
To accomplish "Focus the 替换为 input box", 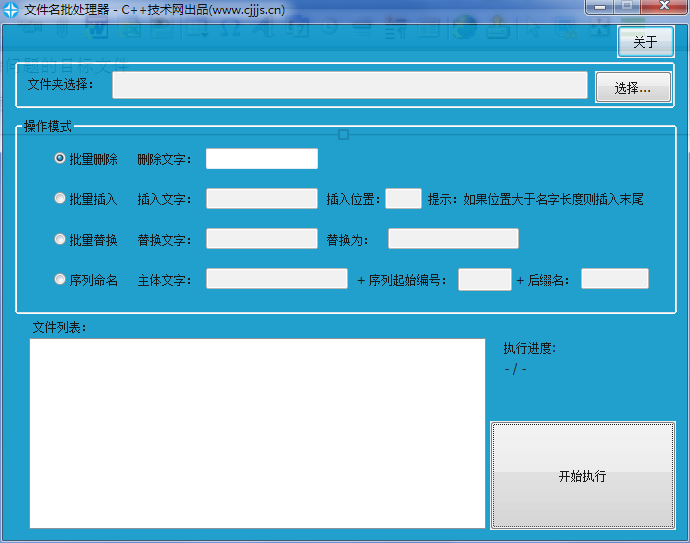I will [x=453, y=238].
